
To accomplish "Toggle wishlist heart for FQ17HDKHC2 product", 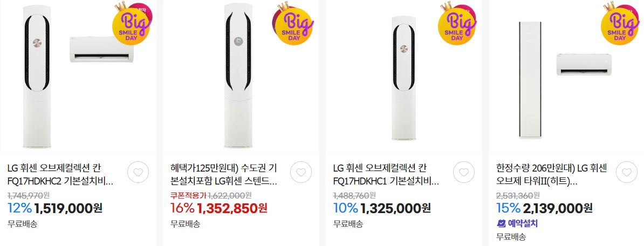I will pyautogui.click(x=138, y=173).
